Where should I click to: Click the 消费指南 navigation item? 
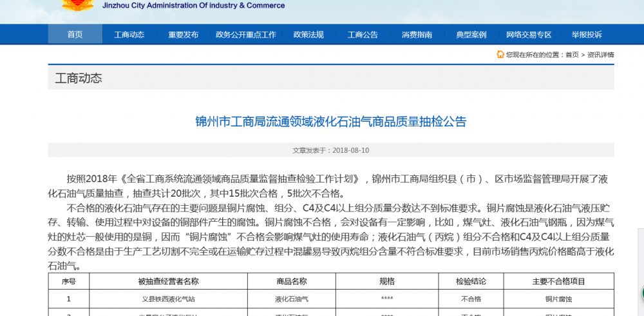pyautogui.click(x=417, y=35)
